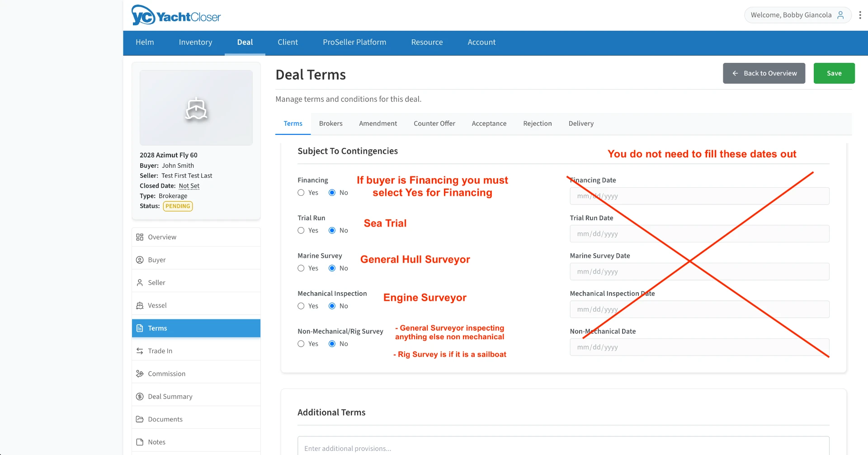868x455 pixels.
Task: Switch to the Amendment tab
Action: pyautogui.click(x=378, y=123)
